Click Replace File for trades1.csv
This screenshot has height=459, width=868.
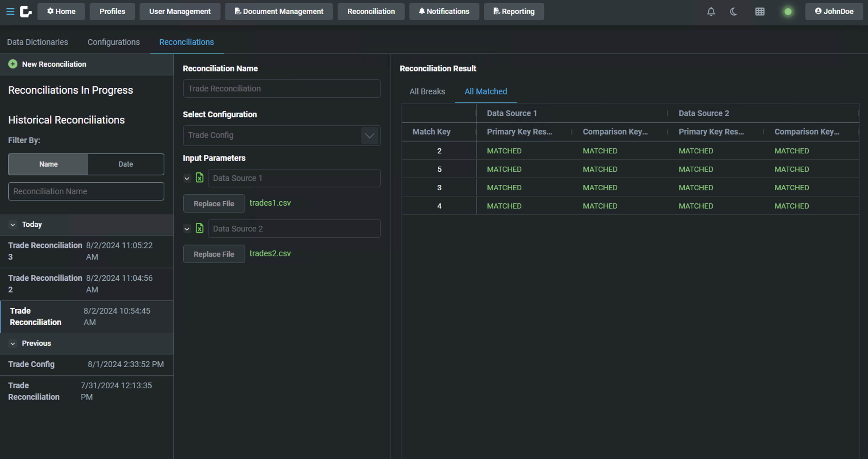pos(214,204)
